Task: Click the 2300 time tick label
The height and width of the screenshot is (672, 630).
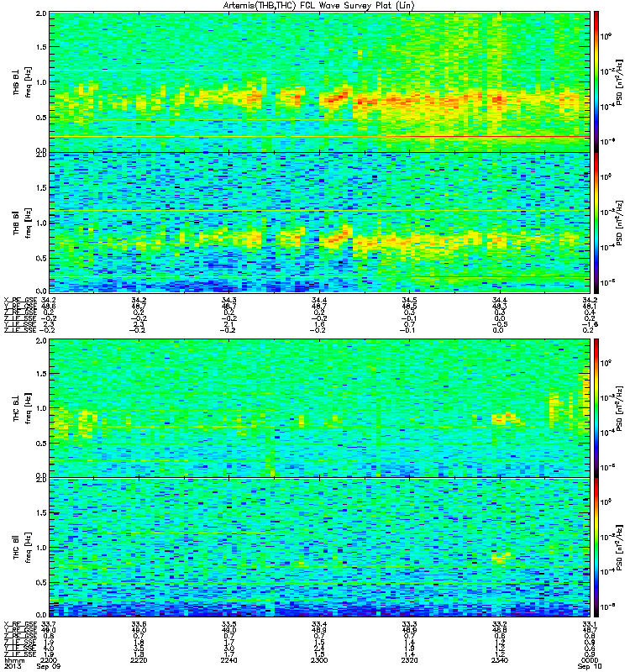Action: (x=319, y=660)
